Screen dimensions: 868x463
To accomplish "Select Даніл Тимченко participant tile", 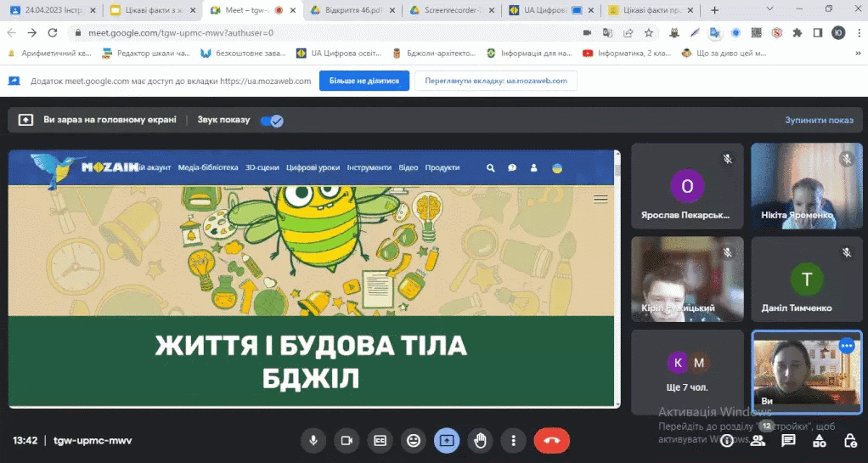I will pos(807,279).
